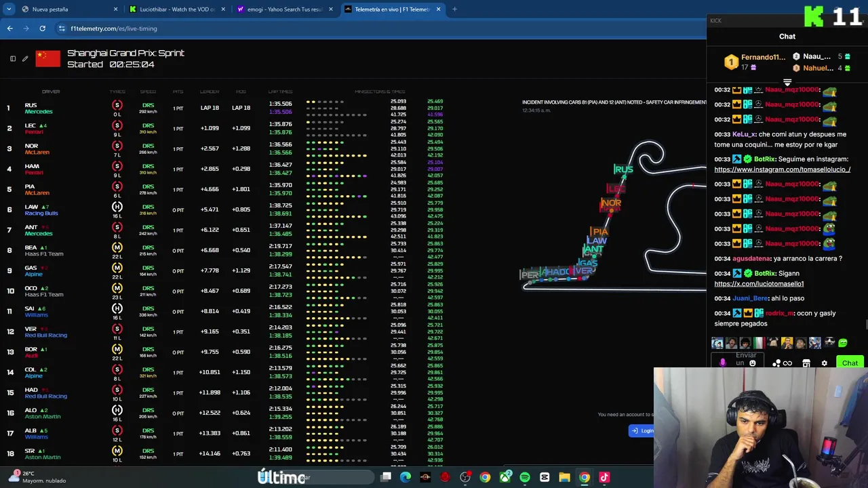Open the tab search dropdown arrow
The width and height of the screenshot is (868, 488).
tap(9, 9)
